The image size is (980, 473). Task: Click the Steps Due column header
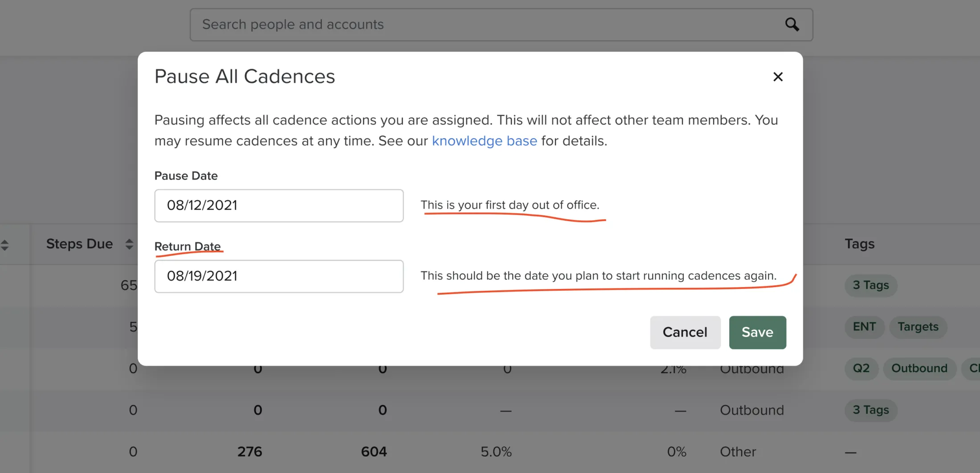79,244
